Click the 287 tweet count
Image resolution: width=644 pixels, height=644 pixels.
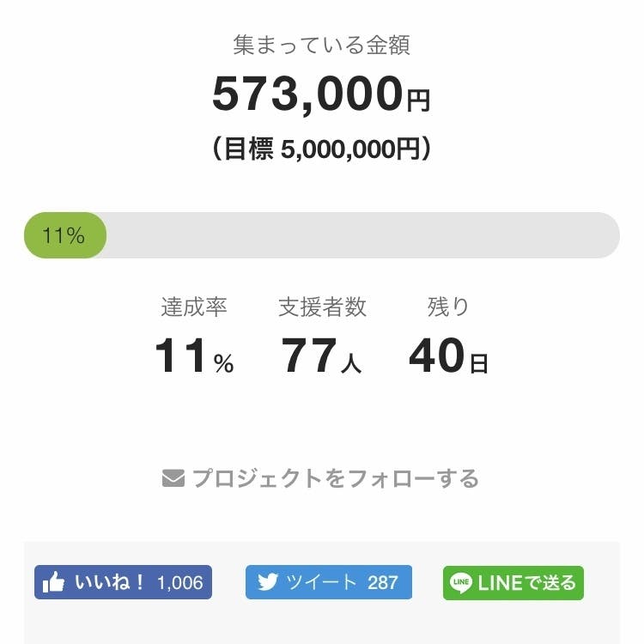pos(383,583)
